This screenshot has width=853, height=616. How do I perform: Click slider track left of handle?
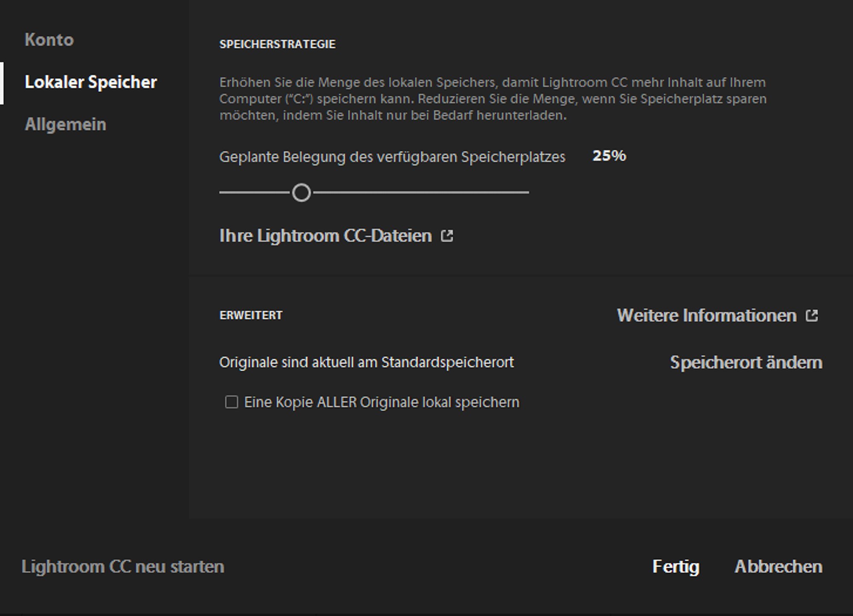tap(255, 192)
